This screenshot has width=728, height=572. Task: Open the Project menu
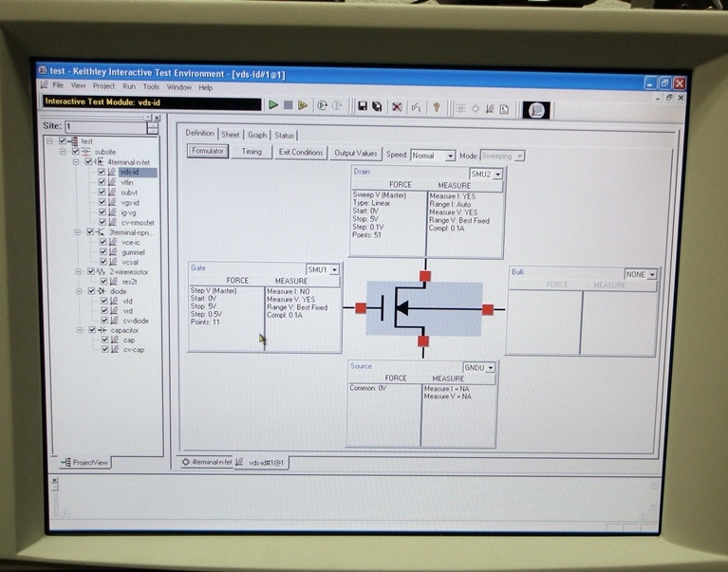coord(103,85)
